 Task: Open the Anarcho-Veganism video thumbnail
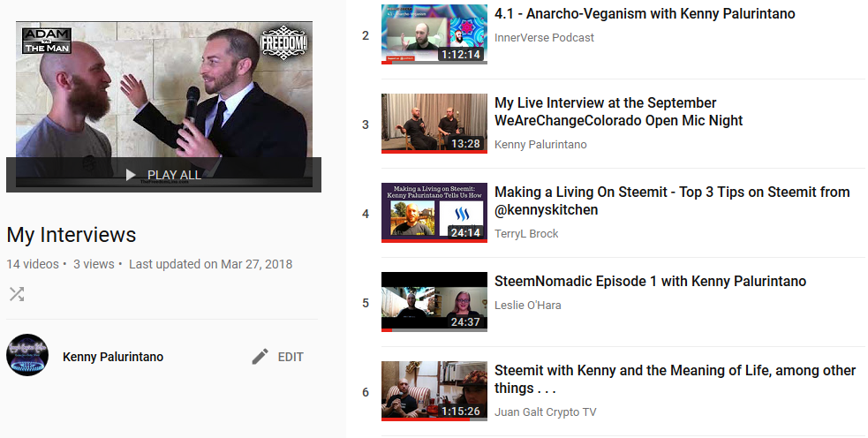tap(434, 34)
